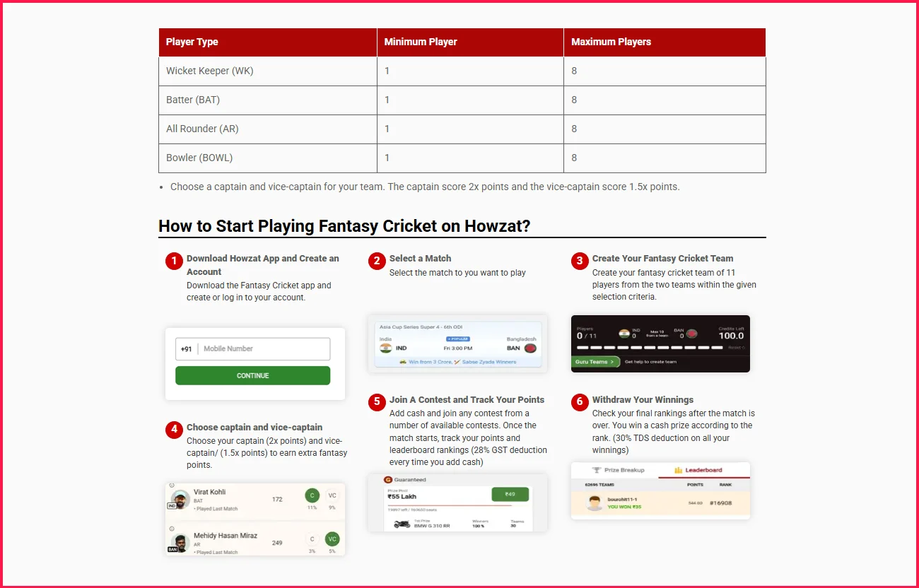Click the leaderboard user avatar icon
The width and height of the screenshot is (919, 588).
pyautogui.click(x=595, y=503)
